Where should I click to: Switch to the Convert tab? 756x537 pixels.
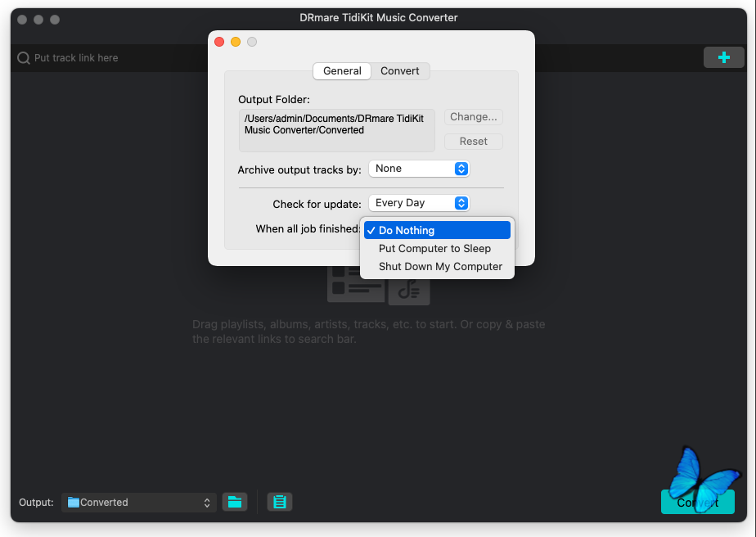400,71
